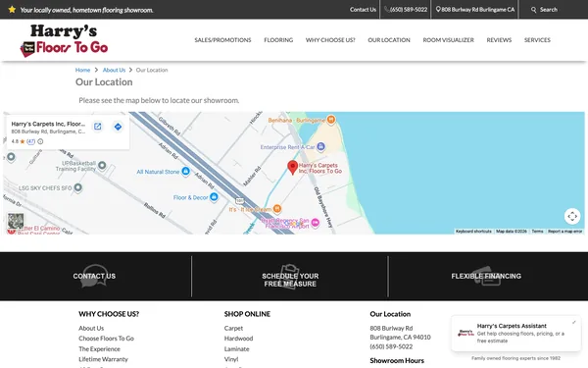Open larger map via the external link icon
588x368 pixels.
click(x=97, y=127)
